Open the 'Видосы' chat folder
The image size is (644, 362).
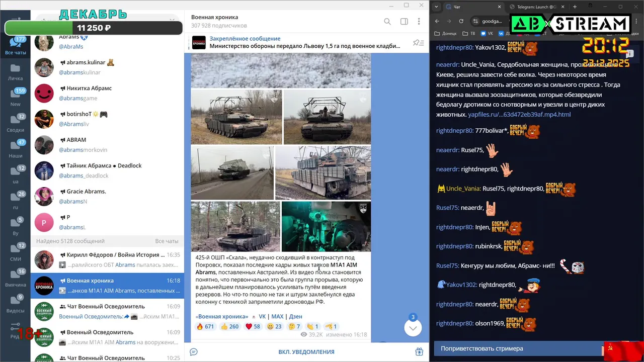pos(16,303)
